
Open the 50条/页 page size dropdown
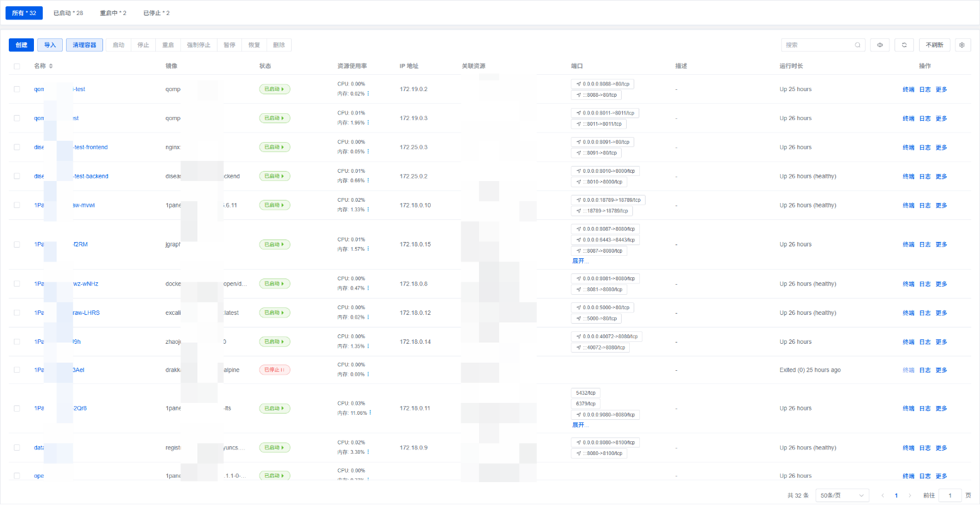point(842,495)
